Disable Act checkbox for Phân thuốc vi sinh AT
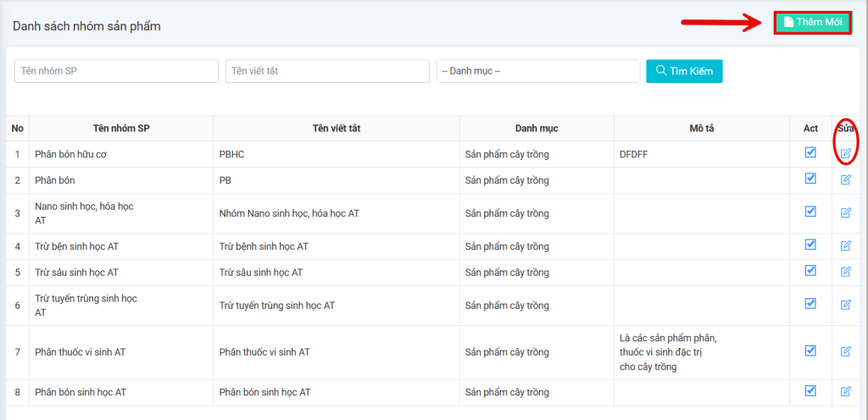 pos(810,351)
